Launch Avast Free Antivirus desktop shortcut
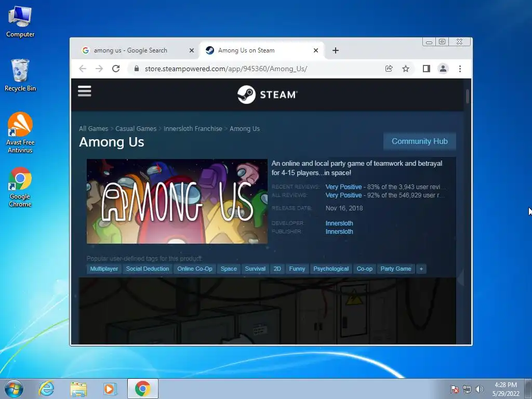Viewport: 532px width, 399px height. pos(20,132)
